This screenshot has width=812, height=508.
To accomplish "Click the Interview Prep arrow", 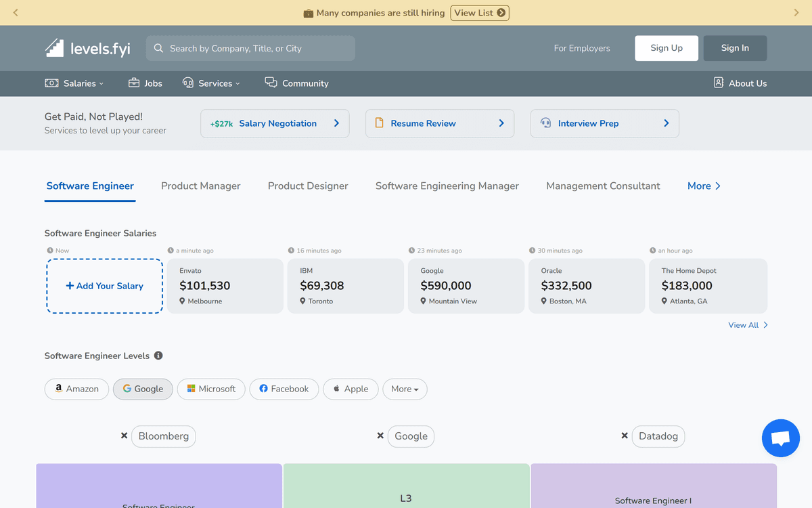I will (x=667, y=123).
